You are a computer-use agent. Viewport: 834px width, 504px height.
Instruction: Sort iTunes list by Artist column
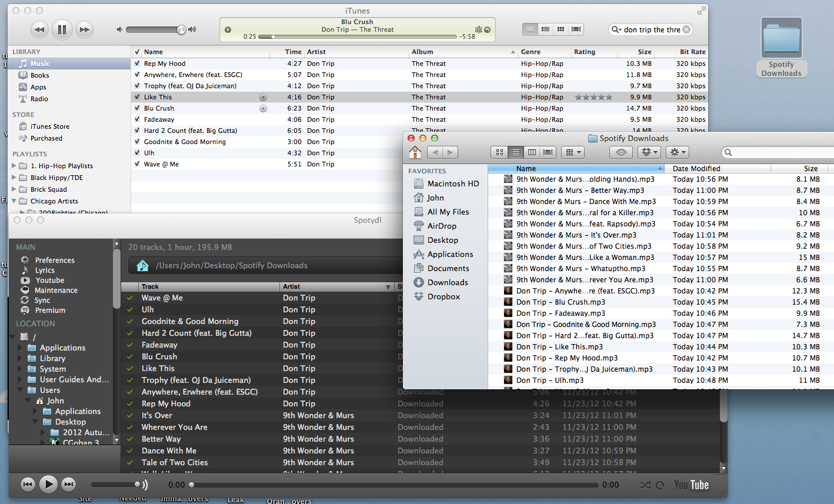(x=356, y=52)
